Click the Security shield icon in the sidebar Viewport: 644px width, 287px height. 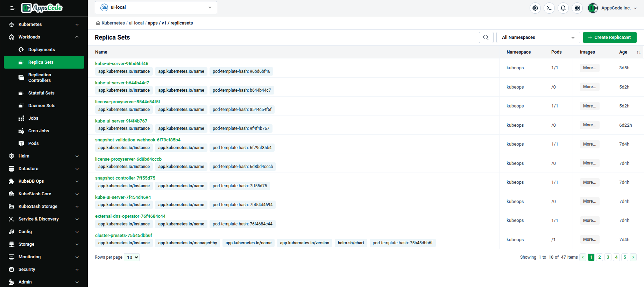click(12, 269)
